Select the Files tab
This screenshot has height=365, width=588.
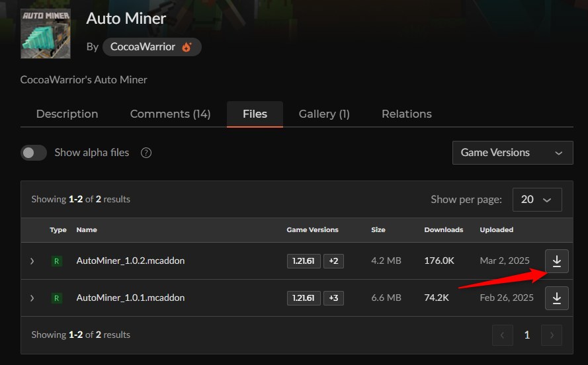[255, 114]
